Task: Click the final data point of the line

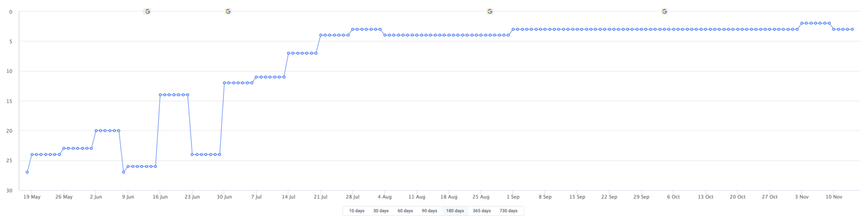Action: point(852,29)
